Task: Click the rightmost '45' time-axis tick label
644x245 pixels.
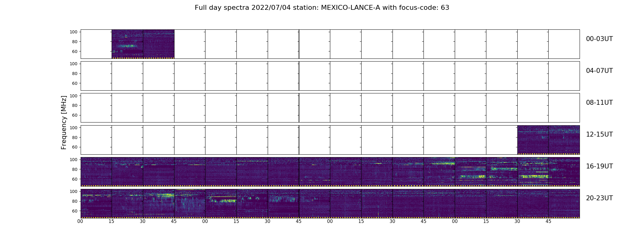Action: click(x=548, y=221)
